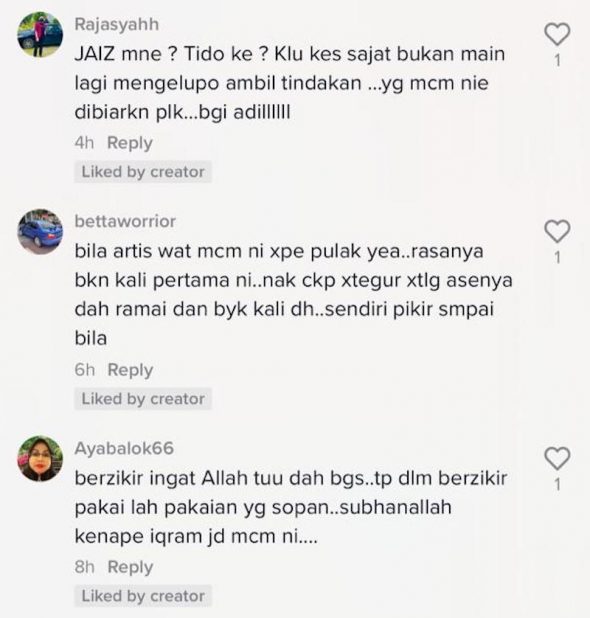Click 'Liked by creator' badge under Rajasyahh
This screenshot has width=590, height=618.
(x=143, y=172)
